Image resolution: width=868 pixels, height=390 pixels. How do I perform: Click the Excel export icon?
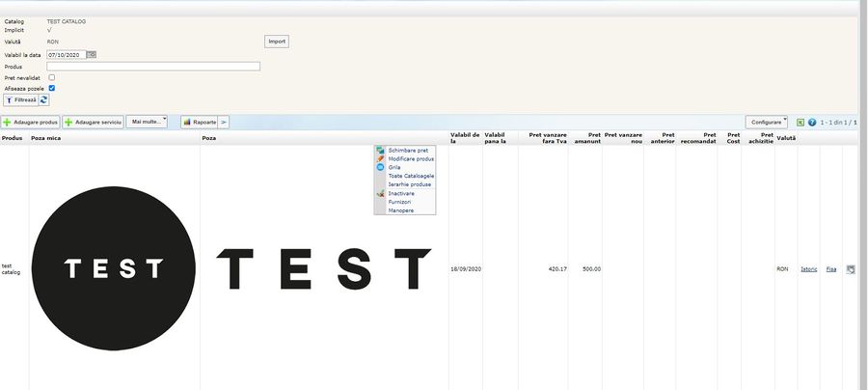pyautogui.click(x=800, y=123)
